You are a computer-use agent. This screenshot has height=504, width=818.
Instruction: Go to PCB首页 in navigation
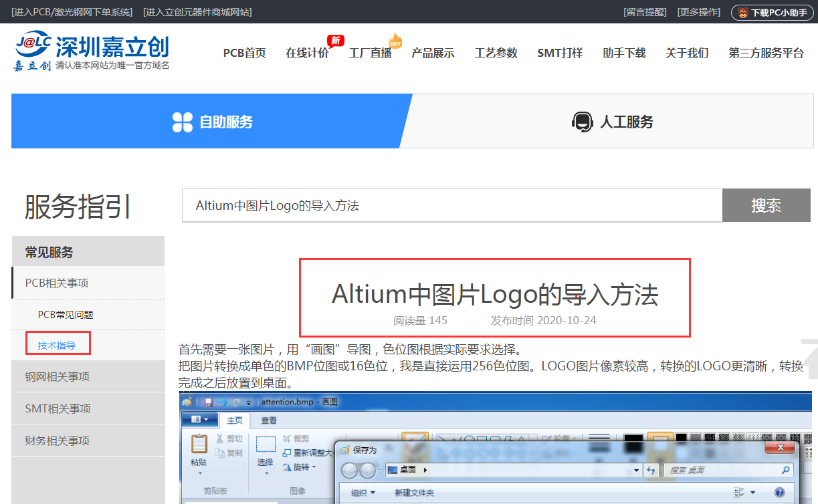coord(244,53)
